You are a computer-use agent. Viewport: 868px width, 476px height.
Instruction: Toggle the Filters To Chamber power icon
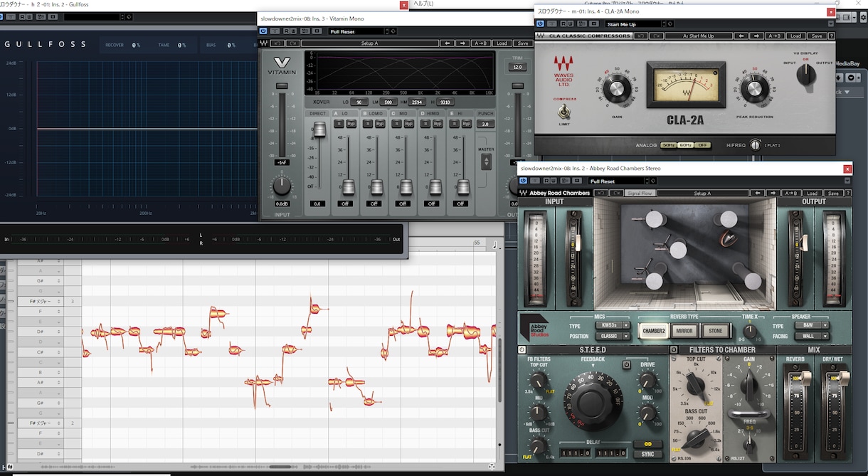click(674, 350)
